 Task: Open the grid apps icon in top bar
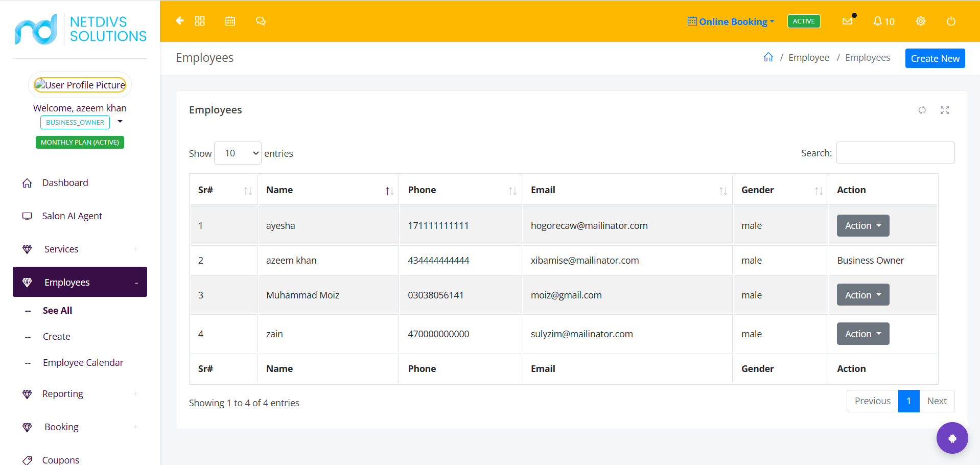[200, 21]
